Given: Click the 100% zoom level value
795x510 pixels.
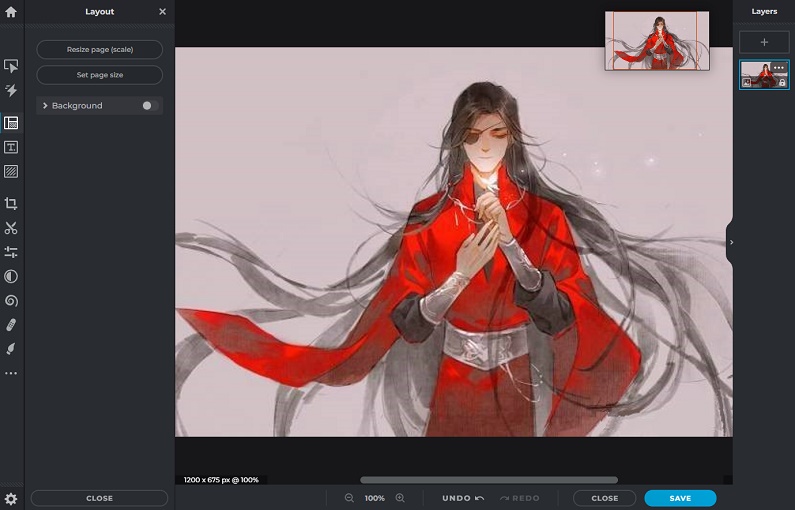Looking at the screenshot, I should [375, 498].
